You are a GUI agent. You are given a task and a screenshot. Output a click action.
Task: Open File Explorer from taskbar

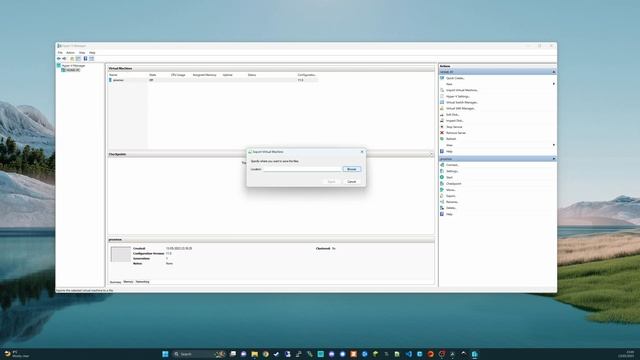[x=255, y=354]
